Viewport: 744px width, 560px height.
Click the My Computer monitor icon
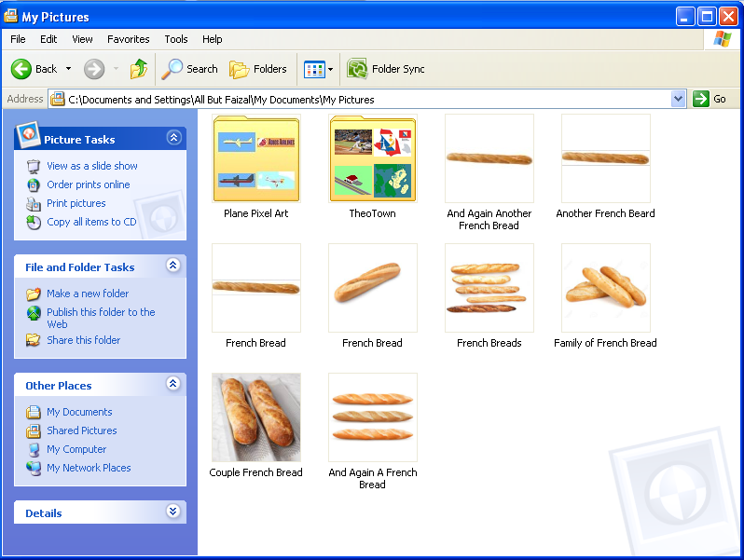34,449
